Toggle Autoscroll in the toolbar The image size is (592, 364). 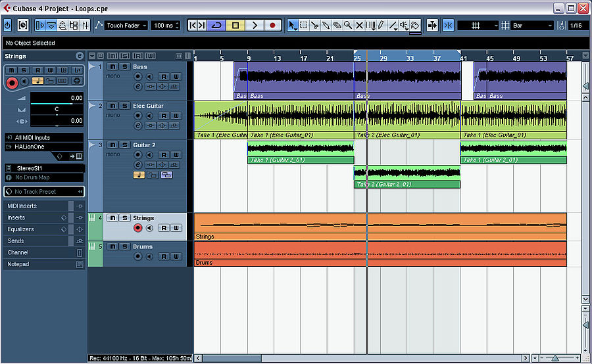(432, 25)
